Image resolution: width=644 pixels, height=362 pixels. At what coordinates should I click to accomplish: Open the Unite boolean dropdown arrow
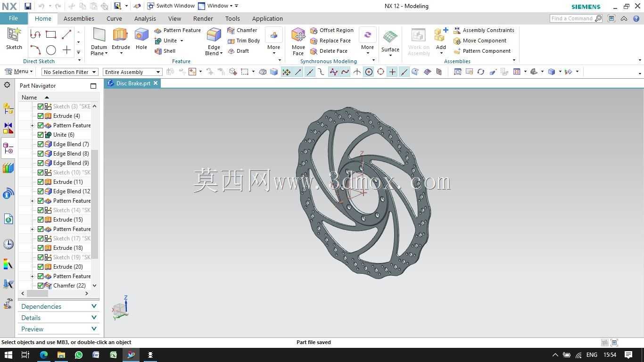tap(182, 41)
